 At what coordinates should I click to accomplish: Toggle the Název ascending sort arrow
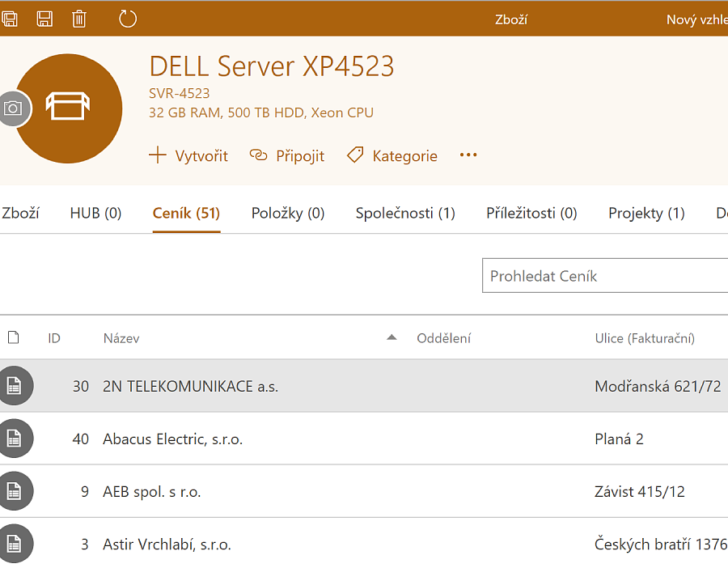coord(392,337)
